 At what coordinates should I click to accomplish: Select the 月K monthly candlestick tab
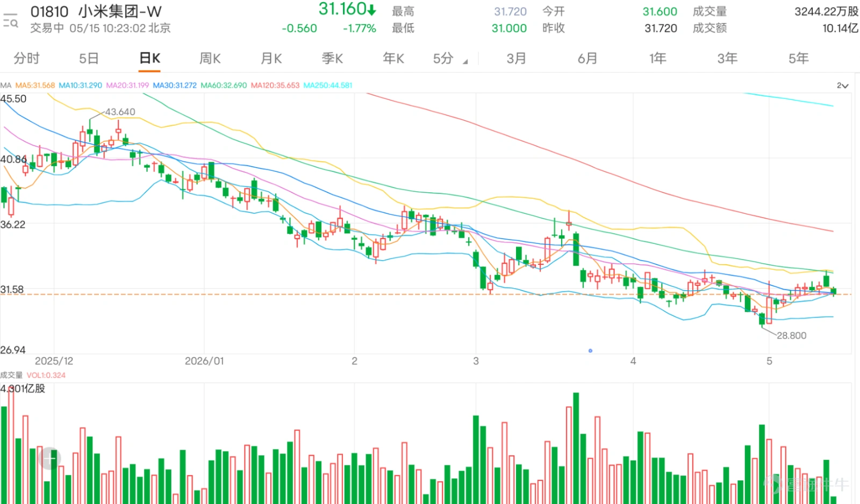[x=271, y=58]
